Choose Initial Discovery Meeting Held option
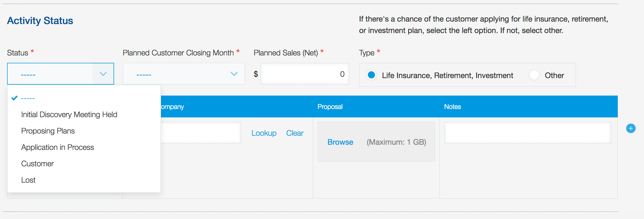Image resolution: width=644 pixels, height=219 pixels. [x=69, y=114]
